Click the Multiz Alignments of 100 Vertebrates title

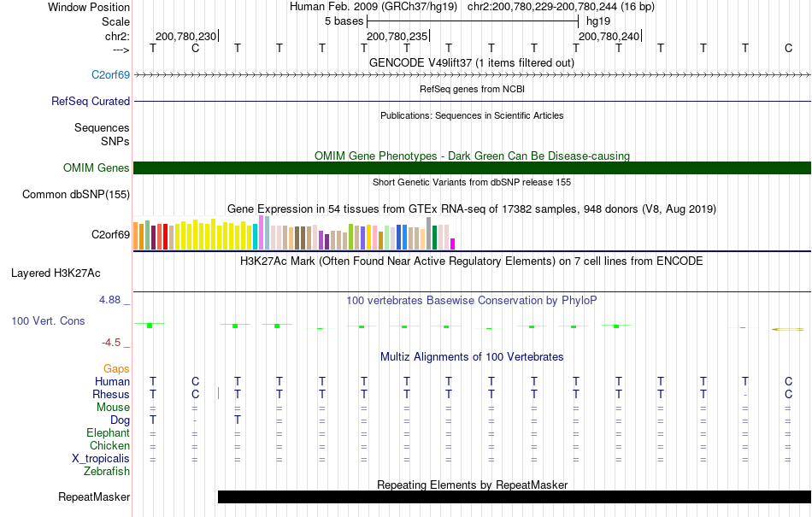point(472,356)
